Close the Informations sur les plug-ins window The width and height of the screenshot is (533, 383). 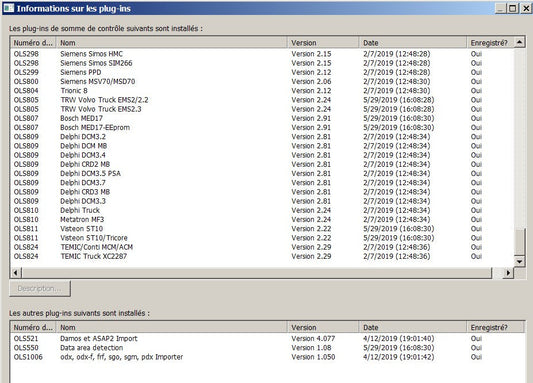pyautogui.click(x=526, y=8)
